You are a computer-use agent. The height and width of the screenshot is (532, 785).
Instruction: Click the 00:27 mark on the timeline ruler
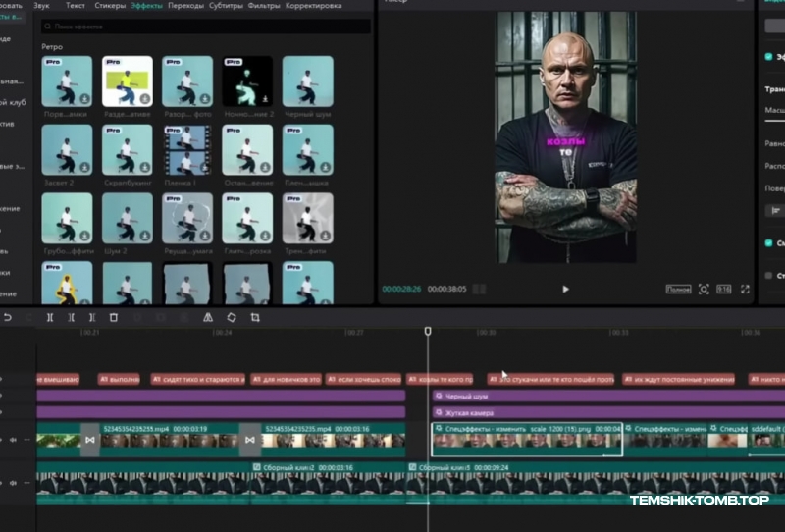point(353,332)
